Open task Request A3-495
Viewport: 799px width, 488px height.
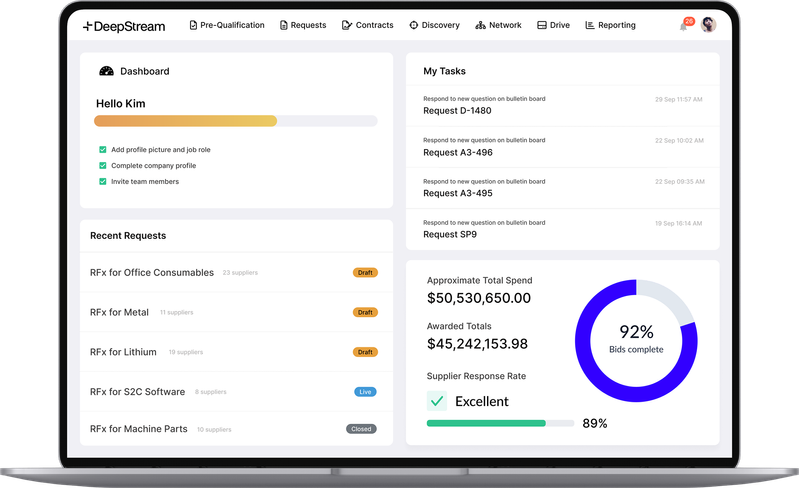pos(563,188)
